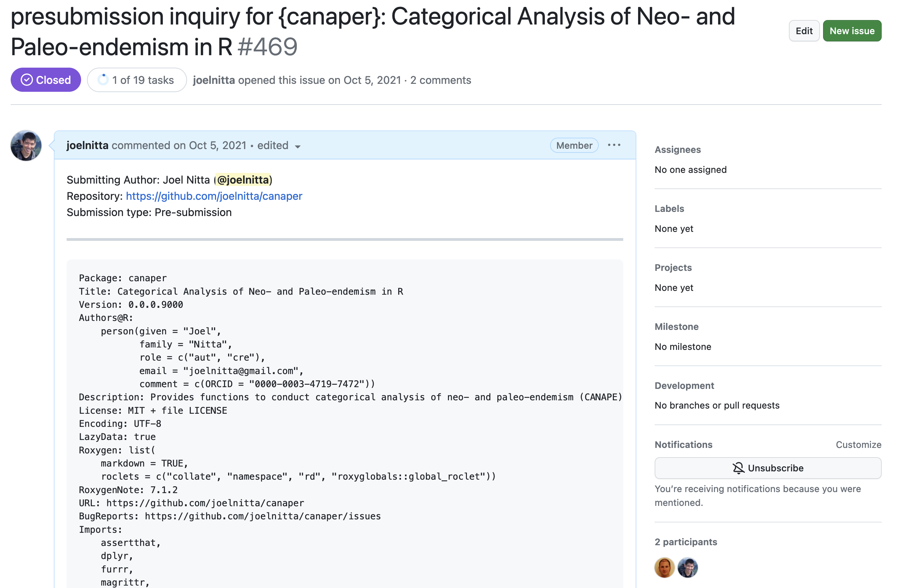The image size is (900, 588).
Task: Click the bell-slash Unsubscribe icon
Action: coord(738,468)
